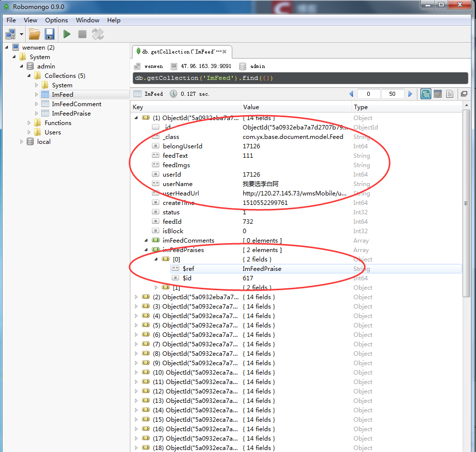Click the gray Stop execution icon
Screen dimensions: 476x452
(x=82, y=34)
